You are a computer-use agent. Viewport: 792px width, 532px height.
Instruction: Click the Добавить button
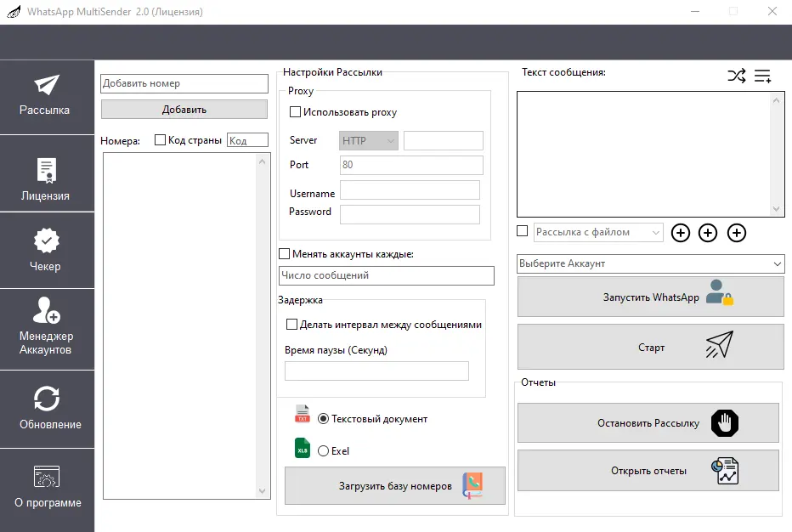184,109
